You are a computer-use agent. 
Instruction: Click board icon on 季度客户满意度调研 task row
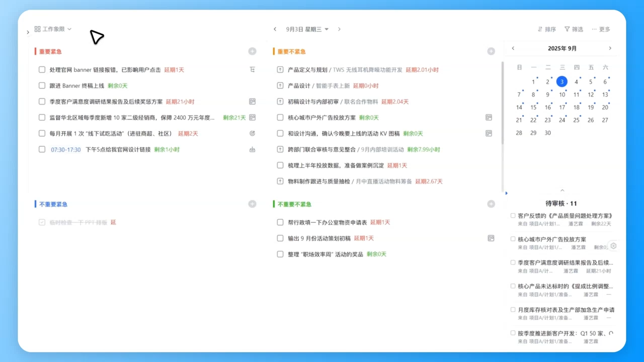pos(252,102)
